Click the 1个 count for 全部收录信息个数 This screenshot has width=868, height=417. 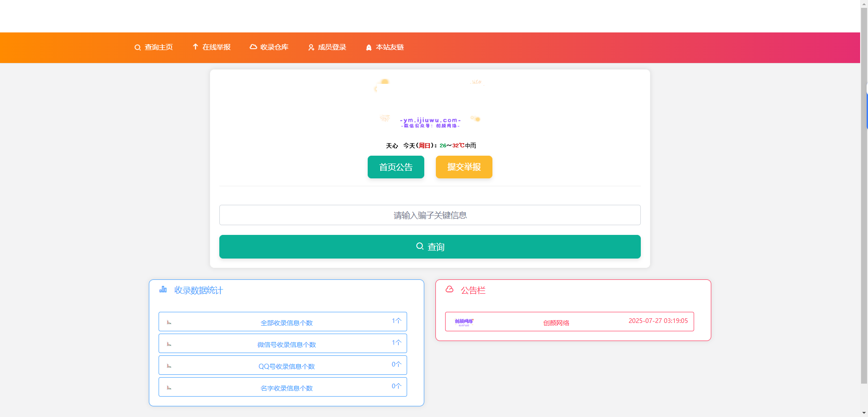pyautogui.click(x=396, y=321)
